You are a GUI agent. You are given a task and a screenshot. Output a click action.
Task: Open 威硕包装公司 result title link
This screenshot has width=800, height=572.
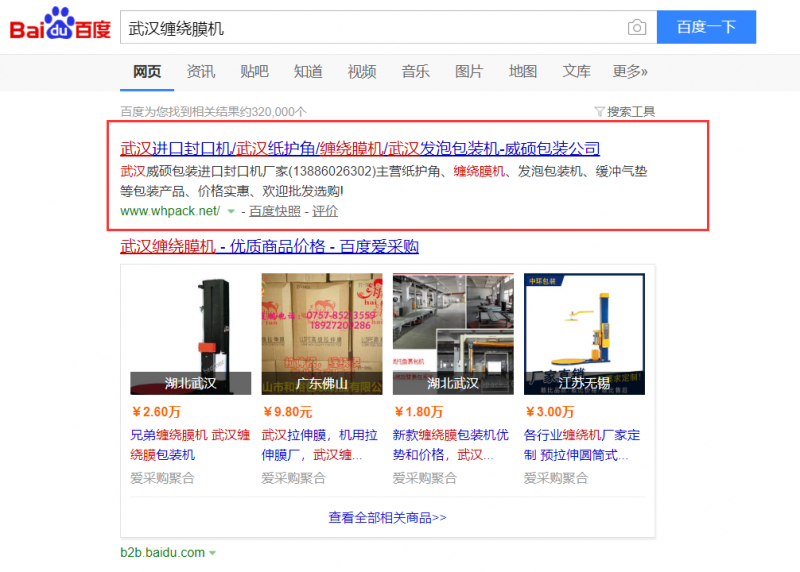(x=360, y=148)
